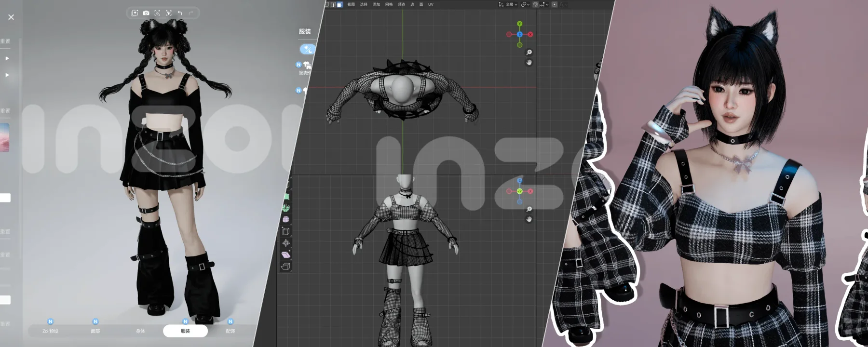The height and width of the screenshot is (347, 868).
Task: Click the red X axis gizmo in top viewport
Action: tap(530, 34)
